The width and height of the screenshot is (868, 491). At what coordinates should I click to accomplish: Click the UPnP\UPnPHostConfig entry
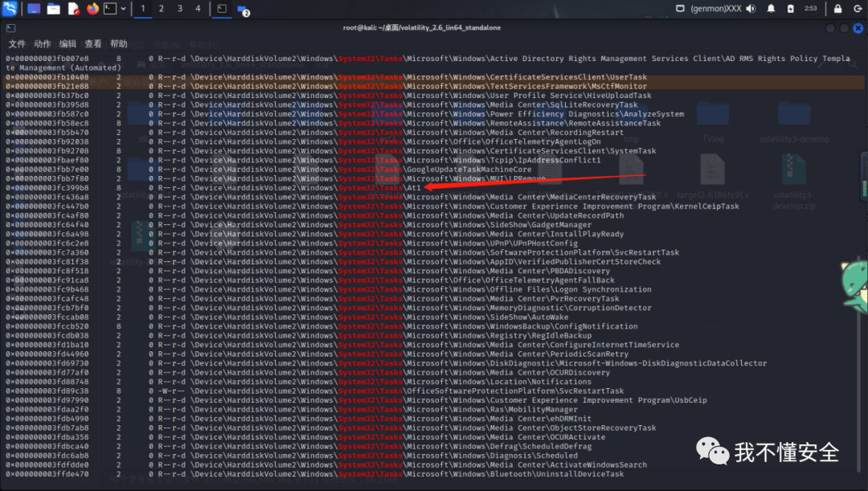(x=534, y=243)
